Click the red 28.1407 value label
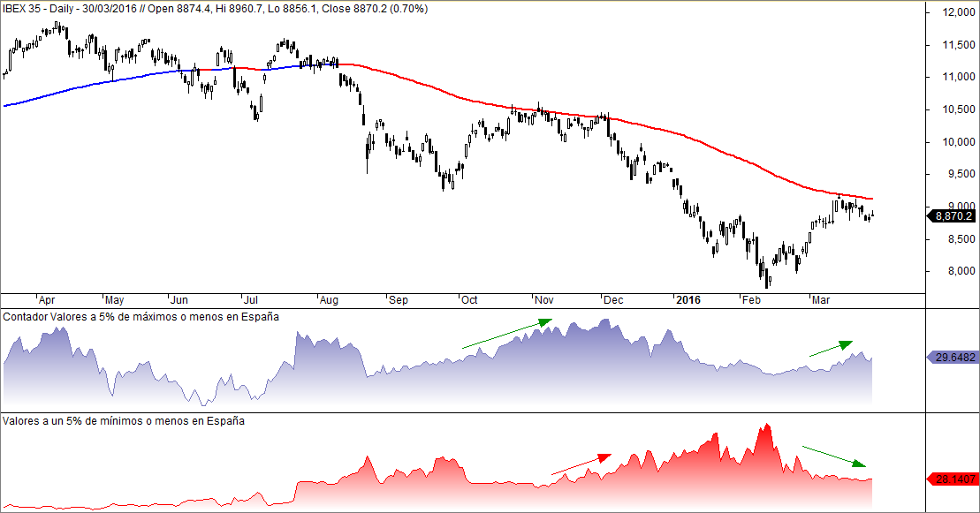The height and width of the screenshot is (513, 980). (x=951, y=479)
